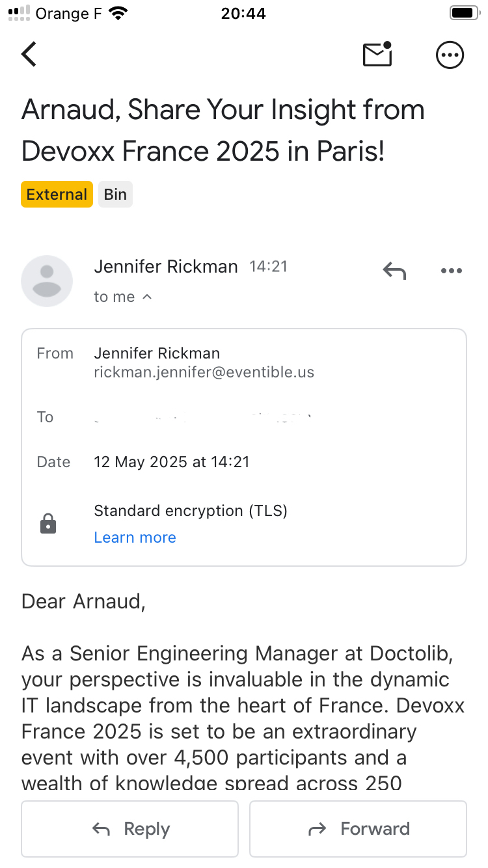Tap the reply arrow beside sender time
The width and height of the screenshot is (488, 868).
click(x=394, y=271)
